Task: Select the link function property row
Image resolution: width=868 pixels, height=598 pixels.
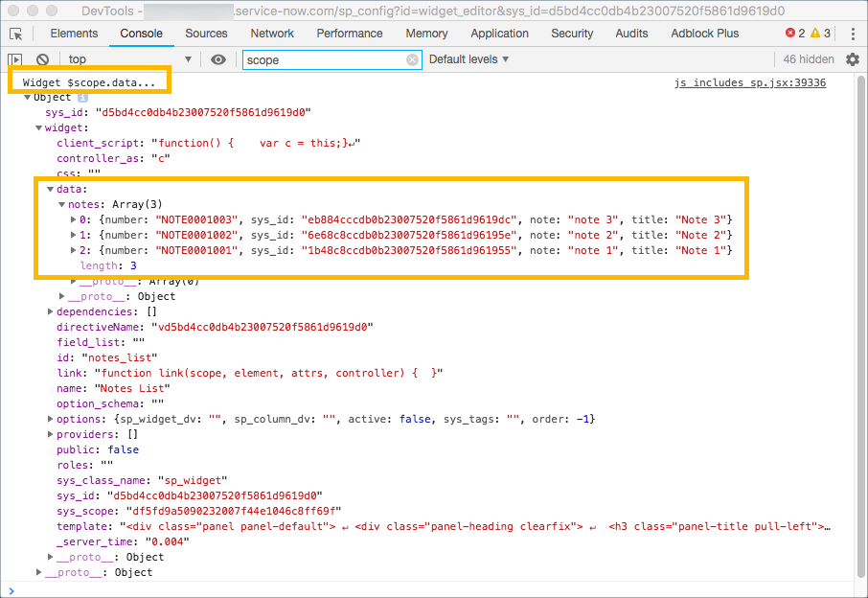Action: (249, 373)
